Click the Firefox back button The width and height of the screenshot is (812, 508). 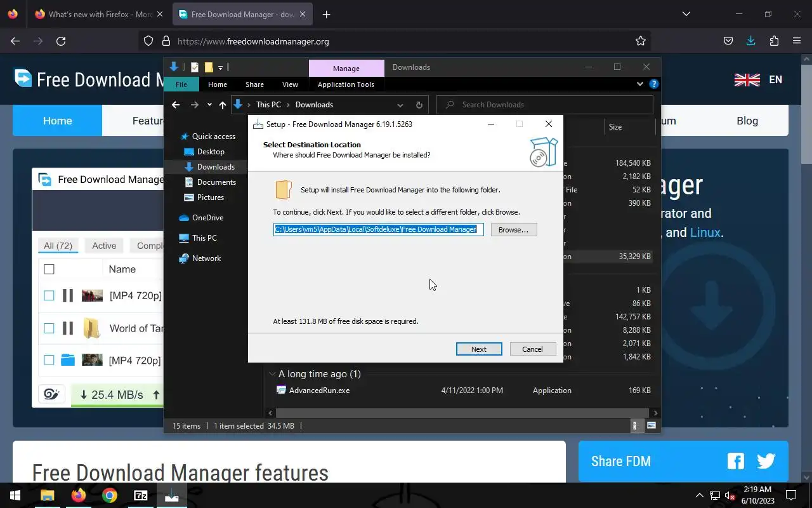tap(15, 41)
